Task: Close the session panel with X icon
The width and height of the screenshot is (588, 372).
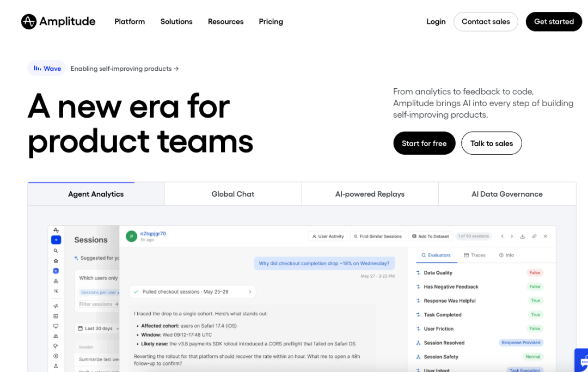Action: tap(545, 236)
